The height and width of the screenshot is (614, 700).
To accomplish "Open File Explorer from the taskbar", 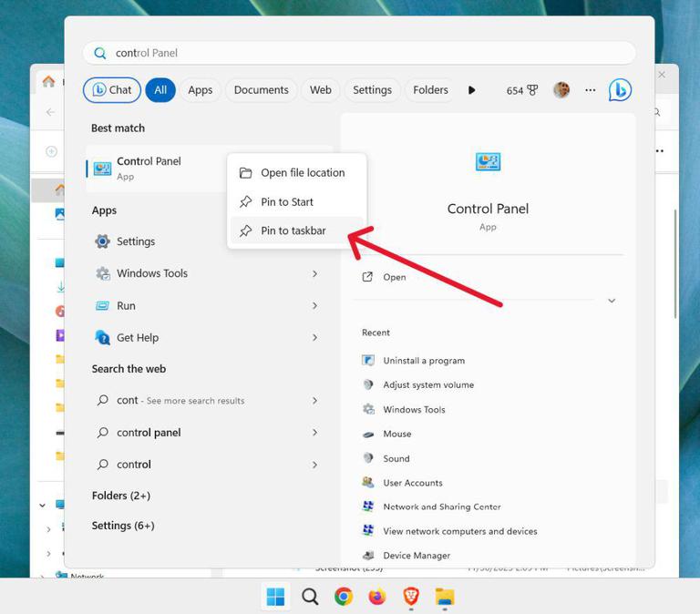I will coord(445,597).
